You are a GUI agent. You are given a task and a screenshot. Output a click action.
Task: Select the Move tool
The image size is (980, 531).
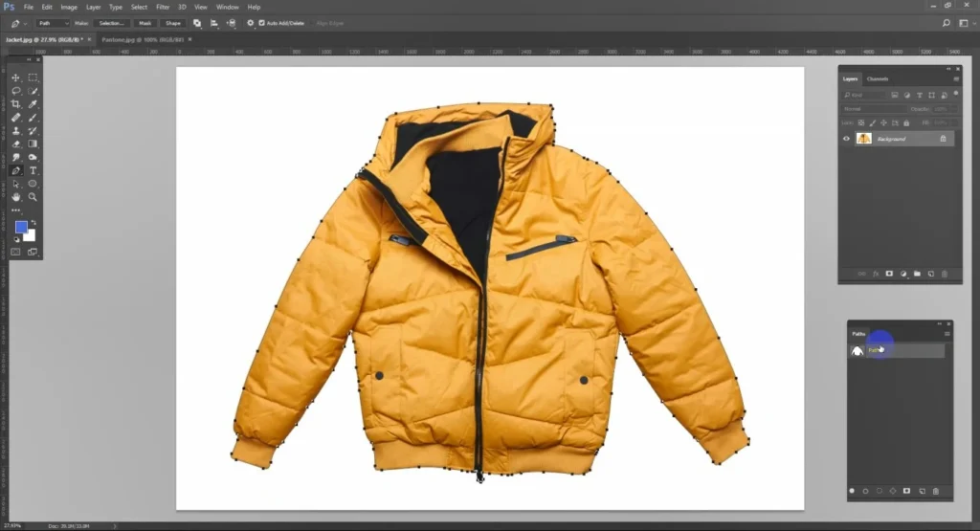15,77
